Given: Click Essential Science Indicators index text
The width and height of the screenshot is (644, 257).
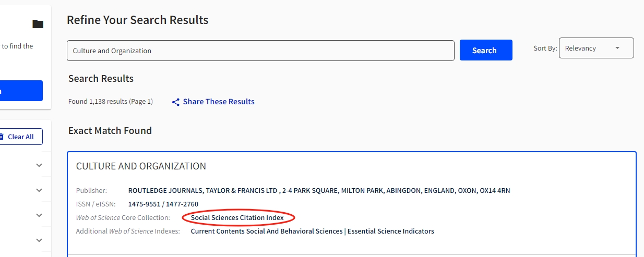Looking at the screenshot, I should click(x=391, y=231).
